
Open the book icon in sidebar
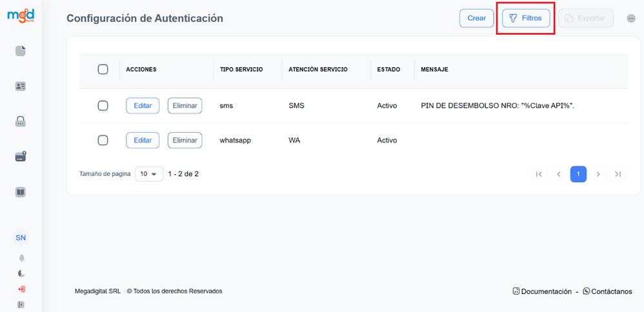21,192
